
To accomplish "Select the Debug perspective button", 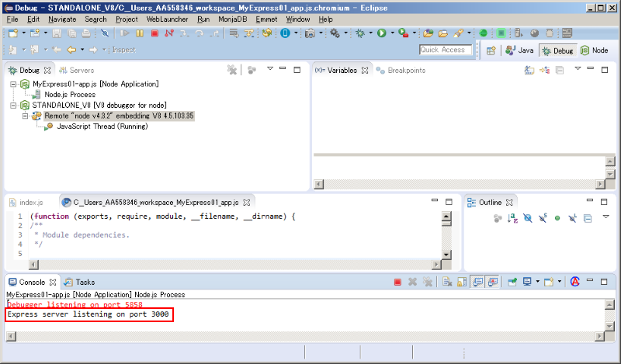I will pyautogui.click(x=557, y=50).
